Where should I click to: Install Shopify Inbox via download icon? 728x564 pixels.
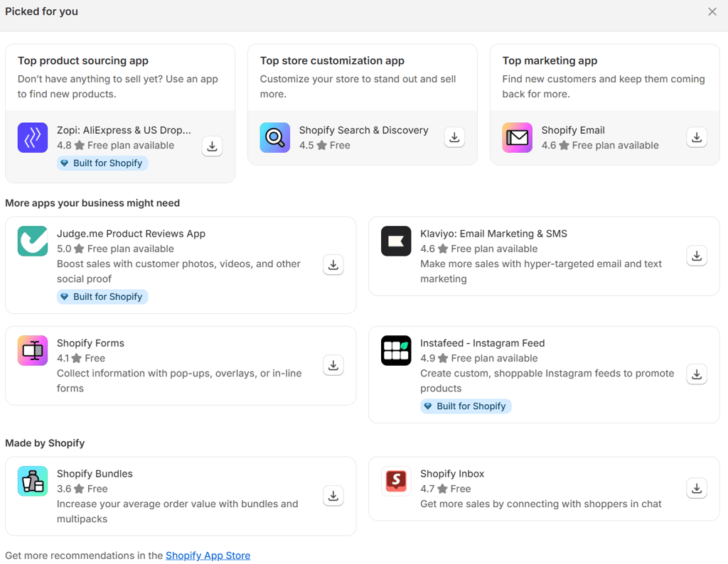(x=697, y=489)
